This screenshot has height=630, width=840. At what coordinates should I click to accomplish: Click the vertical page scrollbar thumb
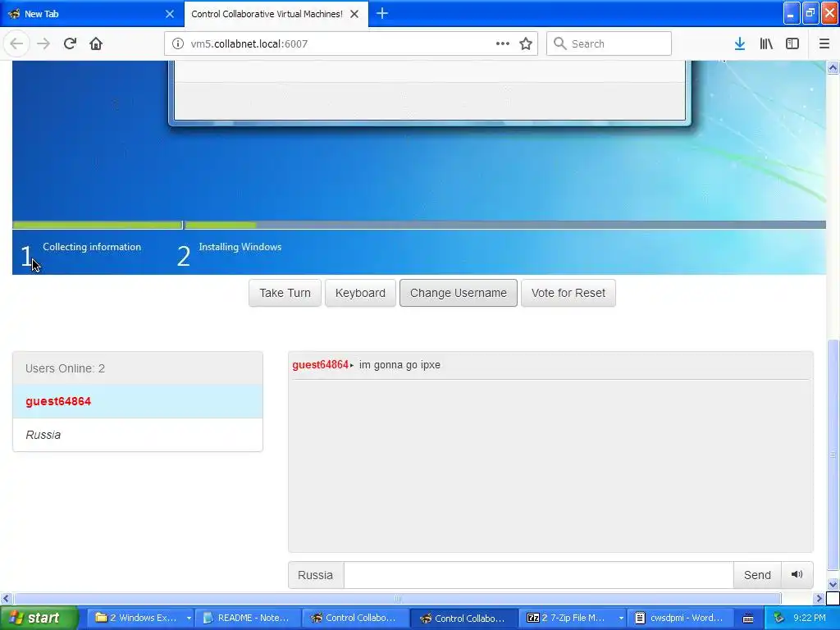(833, 455)
